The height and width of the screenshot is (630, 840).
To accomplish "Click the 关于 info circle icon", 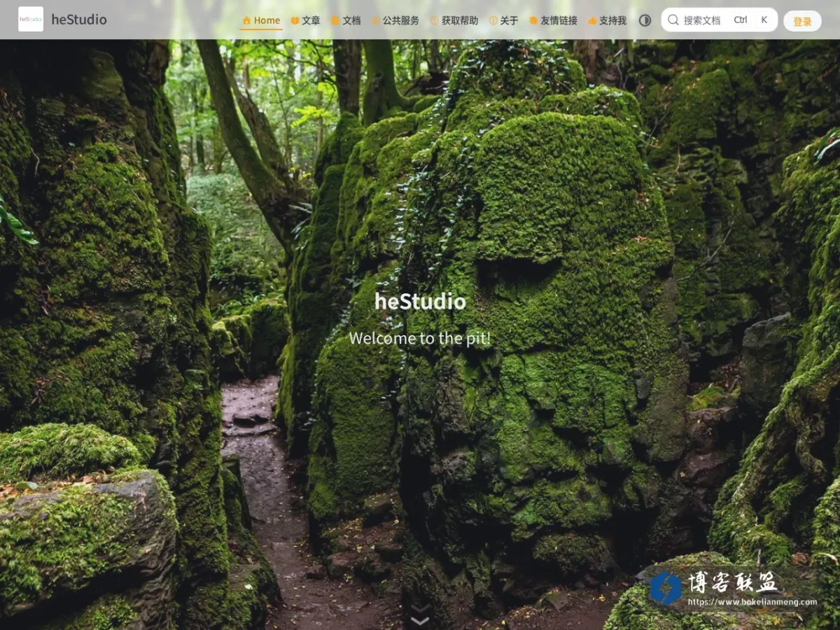I will [x=493, y=21].
